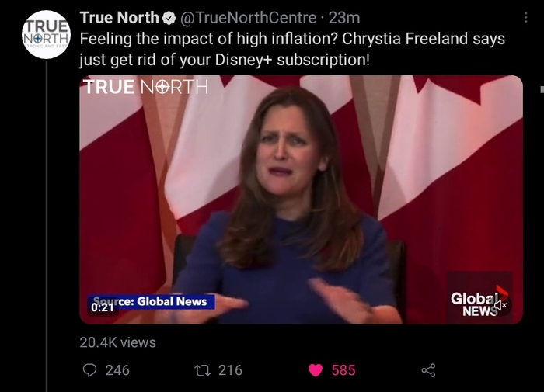Open the three-dot more options menu
This screenshot has width=544, height=392.
(x=526, y=17)
